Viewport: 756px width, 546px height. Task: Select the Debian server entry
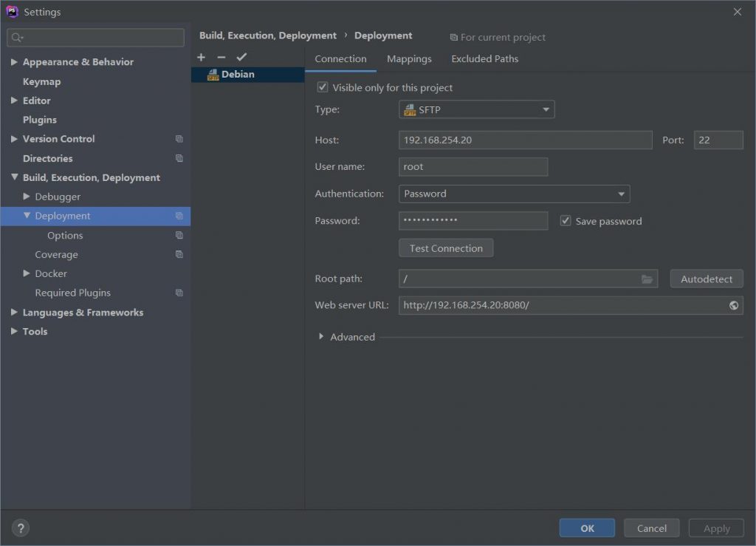248,75
